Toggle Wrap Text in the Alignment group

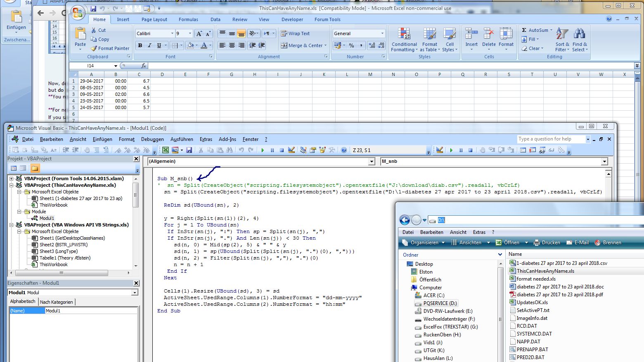296,33
